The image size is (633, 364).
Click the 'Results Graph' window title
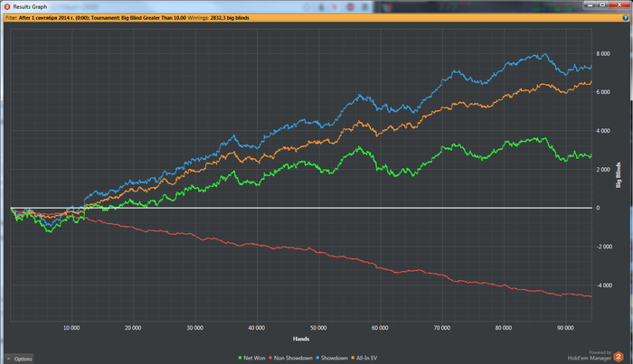click(30, 6)
